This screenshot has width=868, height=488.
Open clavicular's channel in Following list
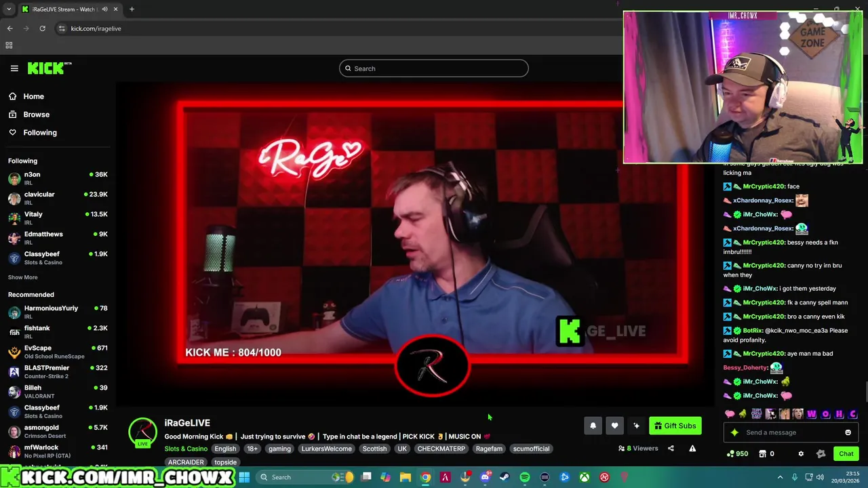click(x=58, y=198)
